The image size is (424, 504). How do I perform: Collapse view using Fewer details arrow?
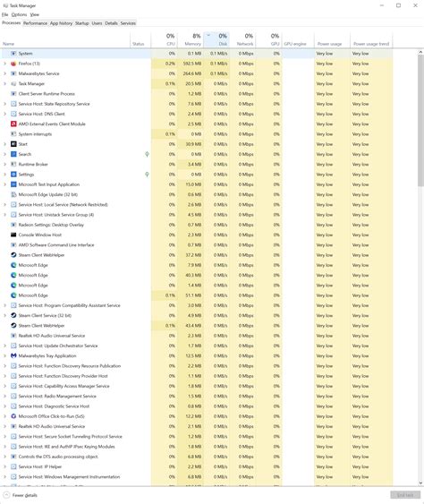point(6,495)
